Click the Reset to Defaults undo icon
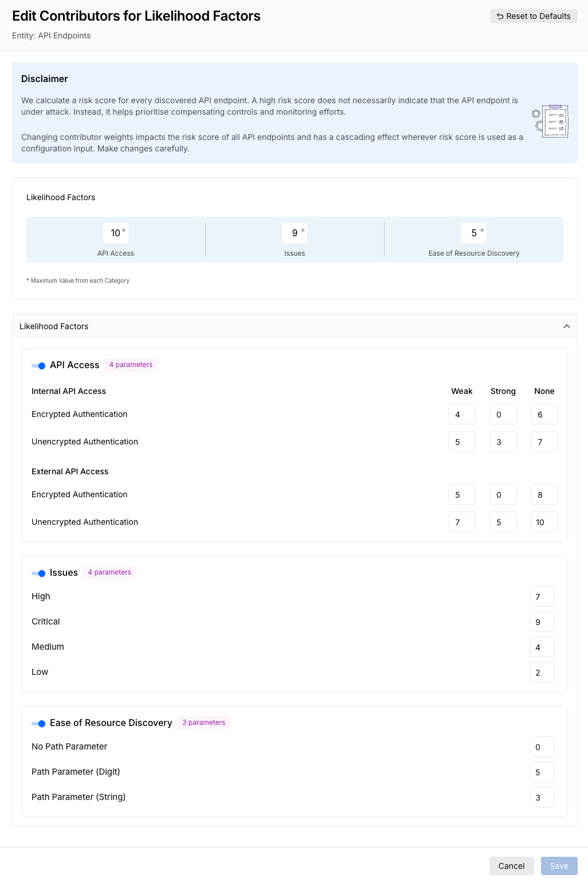The height and width of the screenshot is (882, 588). pos(500,16)
